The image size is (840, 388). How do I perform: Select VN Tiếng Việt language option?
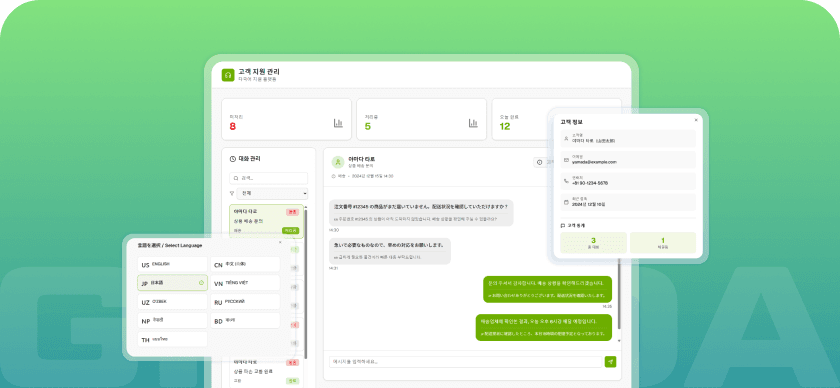[245, 283]
